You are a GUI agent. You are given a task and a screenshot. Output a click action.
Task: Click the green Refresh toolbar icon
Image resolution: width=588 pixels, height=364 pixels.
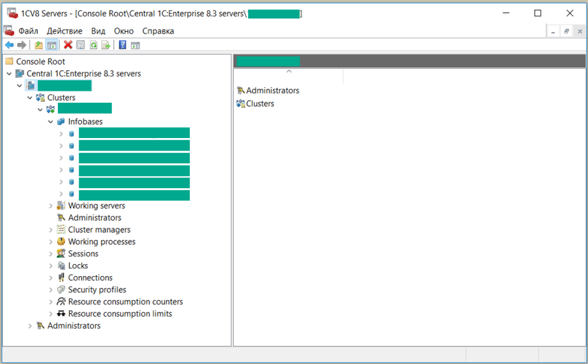pos(94,45)
